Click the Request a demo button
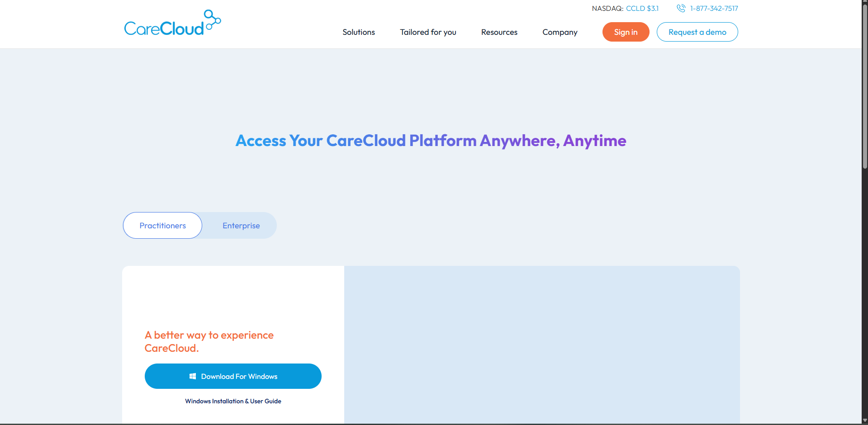 tap(697, 32)
